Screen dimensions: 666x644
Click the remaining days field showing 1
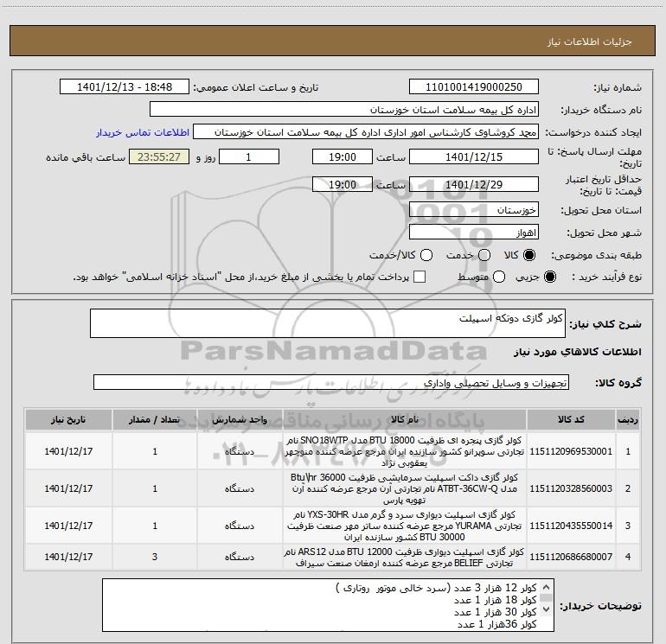click(249, 157)
